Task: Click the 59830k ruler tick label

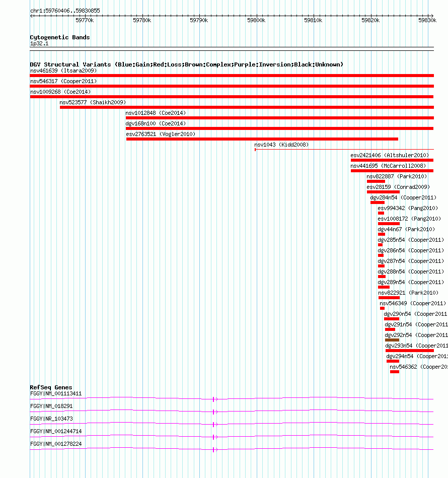Action: pos(427,21)
